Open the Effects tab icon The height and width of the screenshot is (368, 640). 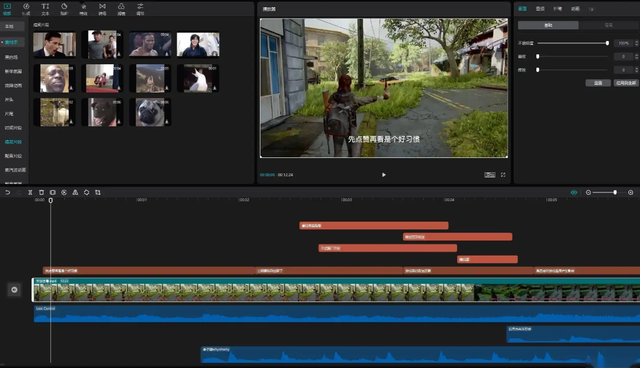pyautogui.click(x=83, y=7)
